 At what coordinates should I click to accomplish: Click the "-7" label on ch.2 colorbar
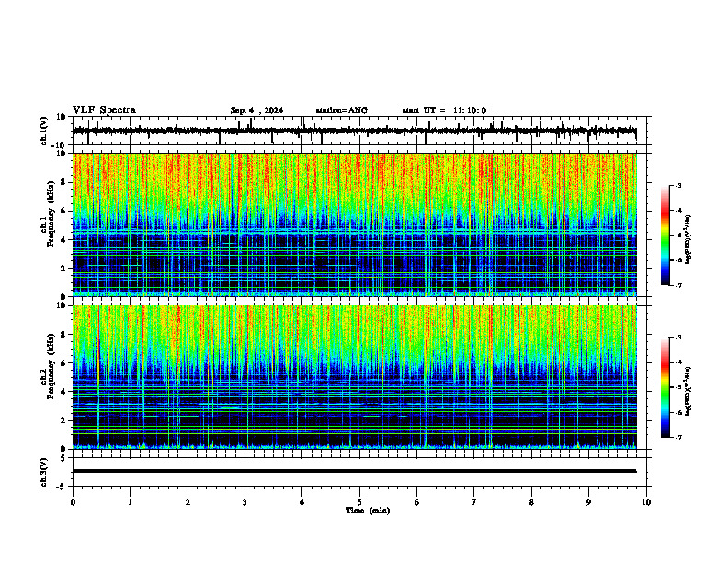point(677,437)
